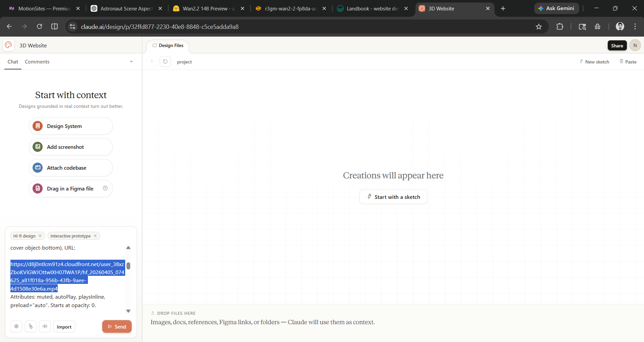Click the 3D Website project title
644x342 pixels.
(x=33, y=46)
